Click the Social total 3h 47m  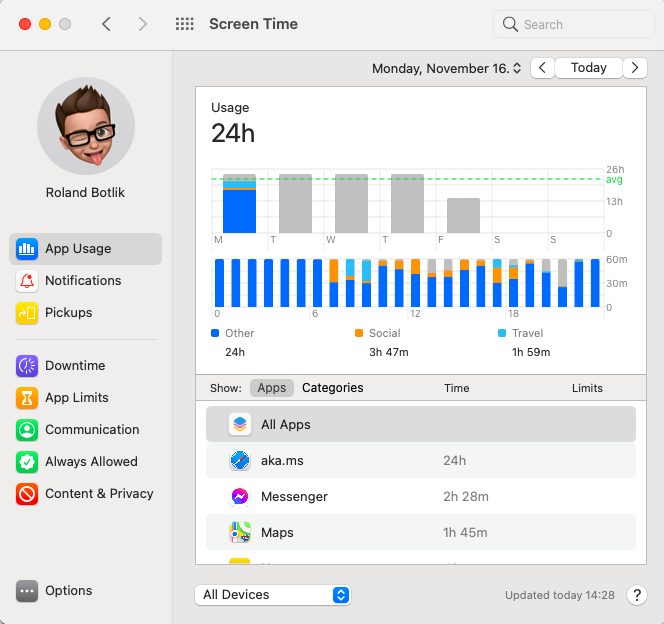[x=389, y=352]
